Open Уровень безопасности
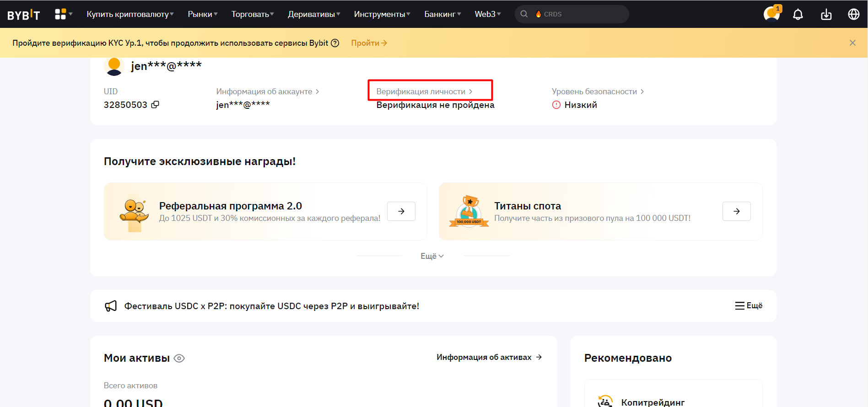Image resolution: width=868 pixels, height=407 pixels. [x=598, y=91]
